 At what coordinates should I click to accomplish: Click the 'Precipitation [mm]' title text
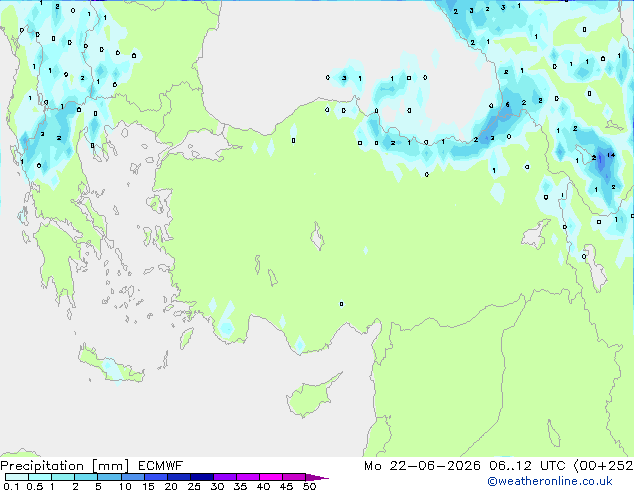65,466
